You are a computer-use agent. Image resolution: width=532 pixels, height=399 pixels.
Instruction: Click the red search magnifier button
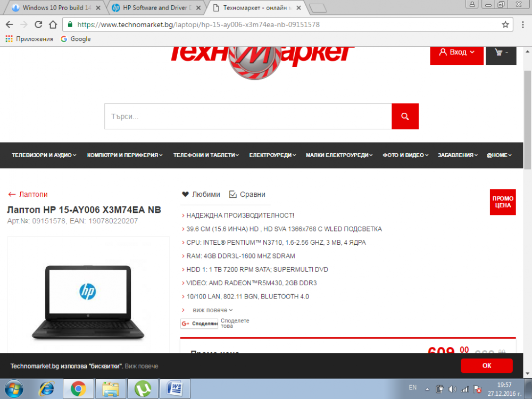(405, 117)
